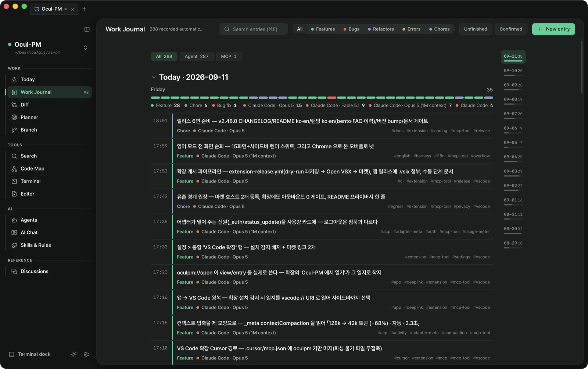Click the Ocul-PM tab cat icon

pyautogui.click(x=37, y=9)
